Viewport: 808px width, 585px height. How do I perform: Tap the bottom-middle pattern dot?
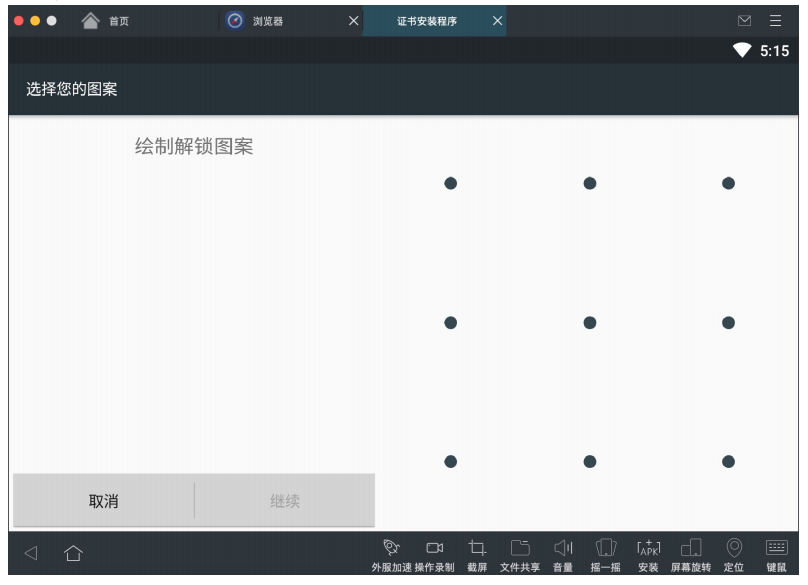[590, 461]
